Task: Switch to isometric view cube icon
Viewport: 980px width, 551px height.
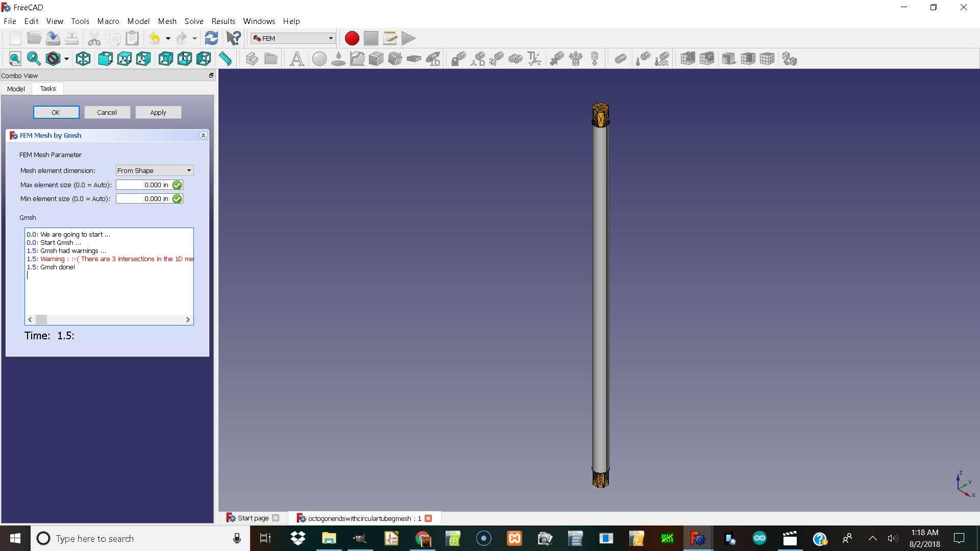Action: [83, 59]
